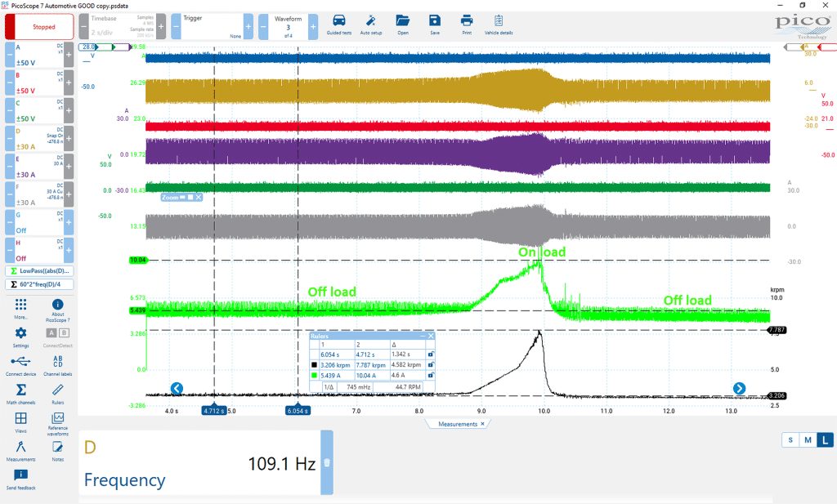
Task: Select the 6.054 s time ruler handle
Action: [x=298, y=411]
